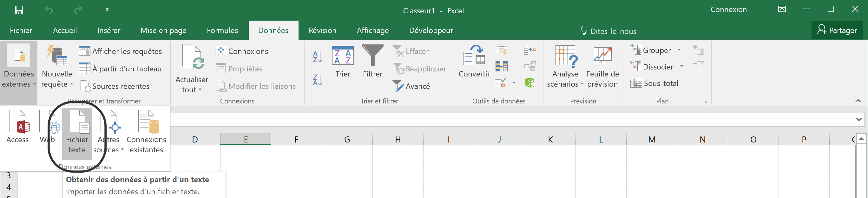Click the Partager button
The height and width of the screenshot is (198, 868).
coord(837,30)
